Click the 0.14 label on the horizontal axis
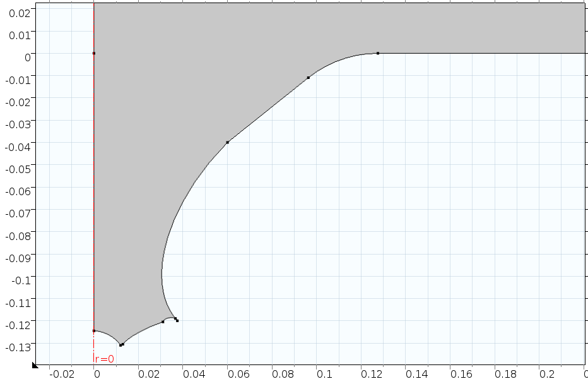The height and width of the screenshot is (379, 588). click(x=416, y=374)
